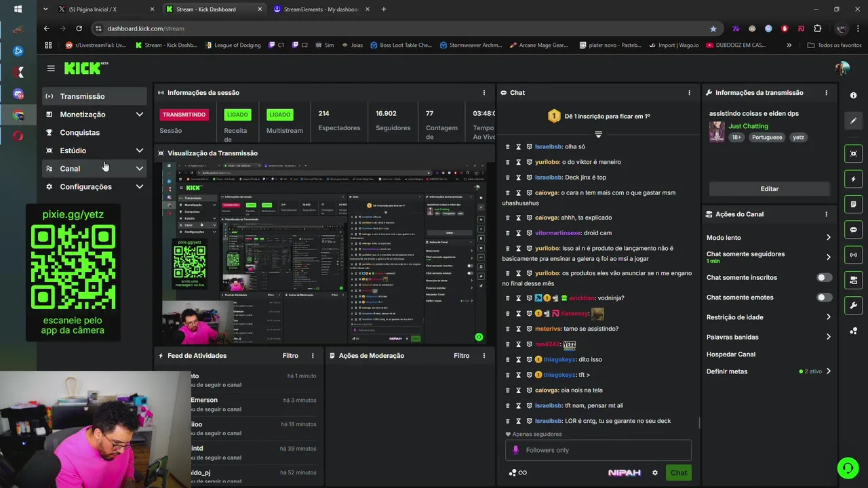
Task: Click the Kick beta logo
Action: click(86, 68)
